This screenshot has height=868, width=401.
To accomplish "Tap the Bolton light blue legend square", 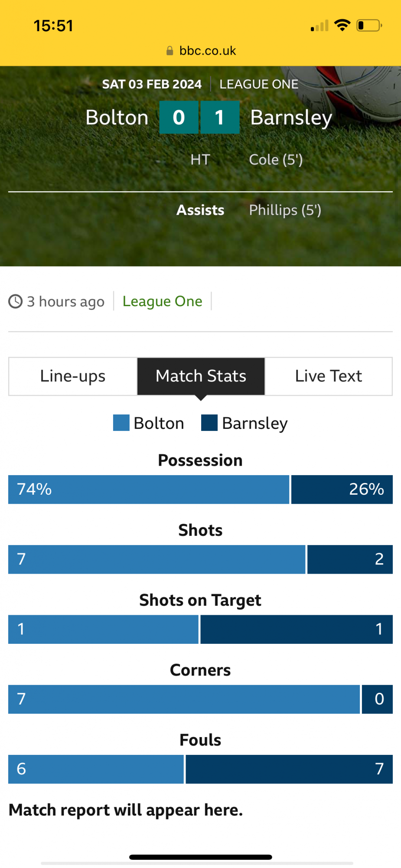I will point(121,423).
